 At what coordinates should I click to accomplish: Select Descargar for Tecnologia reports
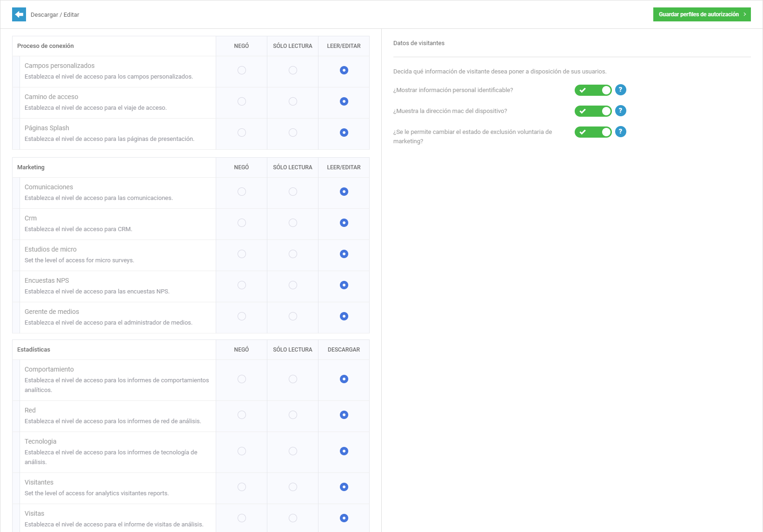click(344, 451)
